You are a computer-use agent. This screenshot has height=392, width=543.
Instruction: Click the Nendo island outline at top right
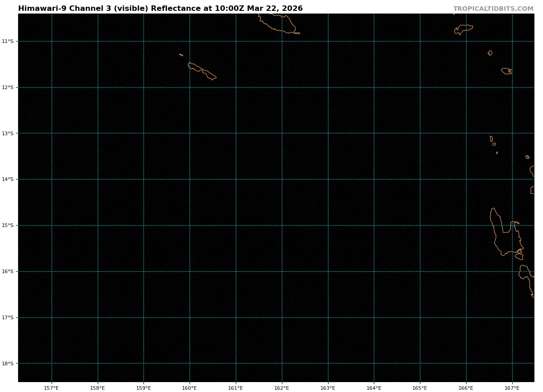[463, 29]
